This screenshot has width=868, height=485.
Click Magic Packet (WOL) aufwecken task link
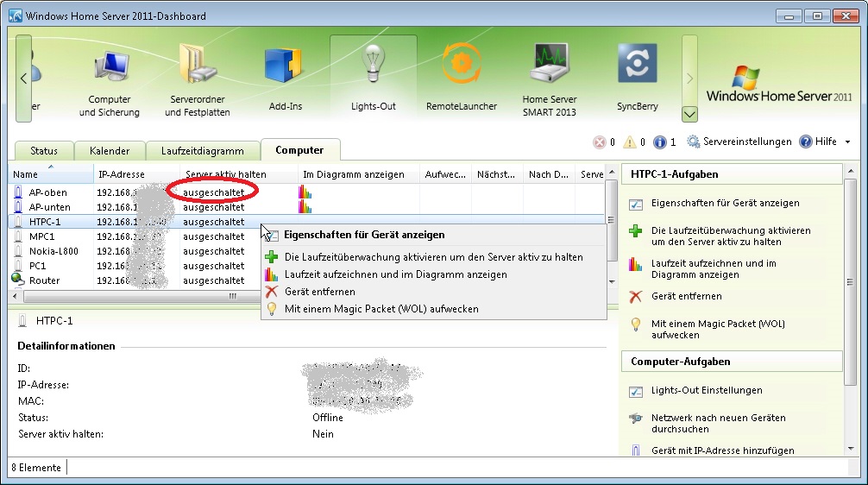(718, 329)
